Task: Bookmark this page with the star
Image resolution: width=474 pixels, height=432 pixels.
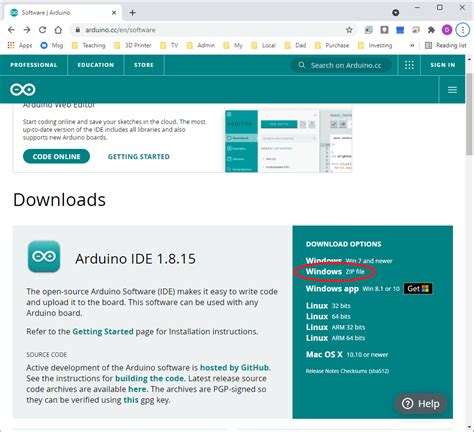Action: tap(349, 30)
